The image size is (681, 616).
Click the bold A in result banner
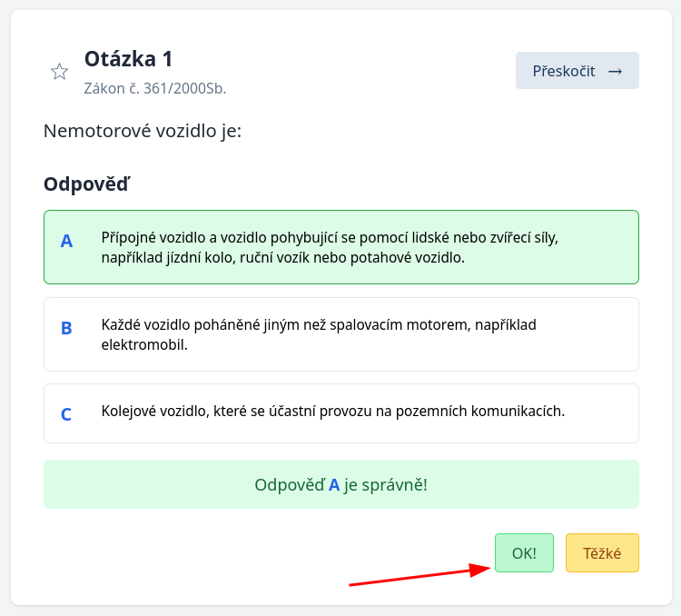click(334, 485)
